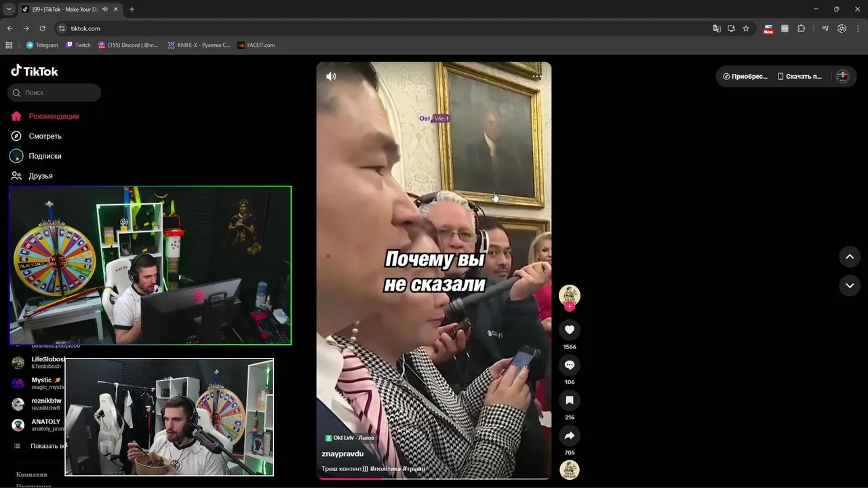Reload the page with the refresh icon
868x488 pixels.
[x=42, y=28]
